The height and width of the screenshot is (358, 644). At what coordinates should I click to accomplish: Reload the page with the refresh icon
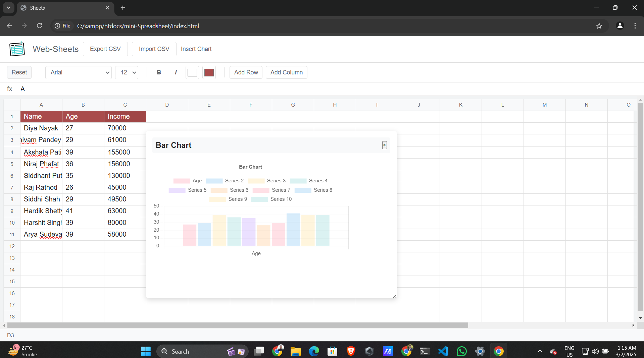point(40,26)
